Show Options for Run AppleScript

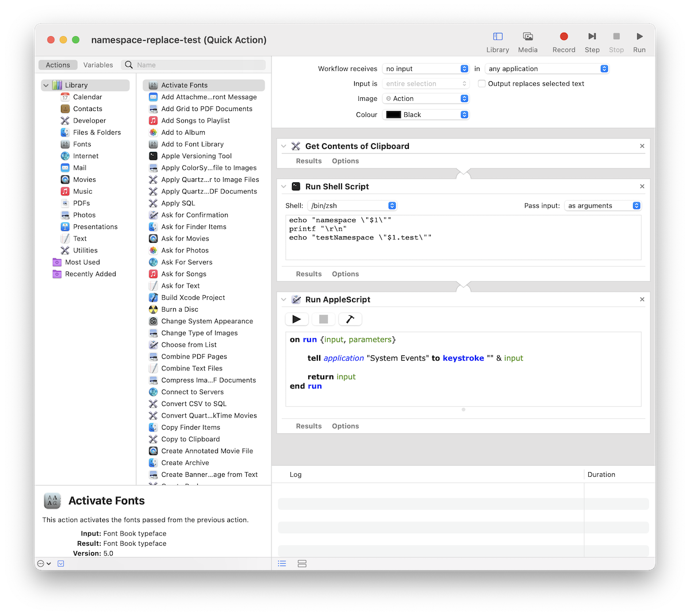tap(346, 426)
